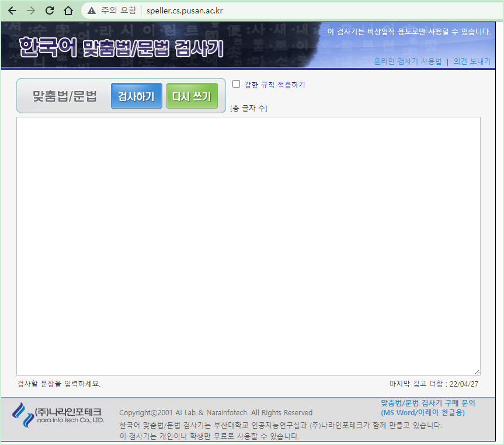Click the browser back arrow
Image resolution: width=504 pixels, height=445 pixels.
click(12, 10)
